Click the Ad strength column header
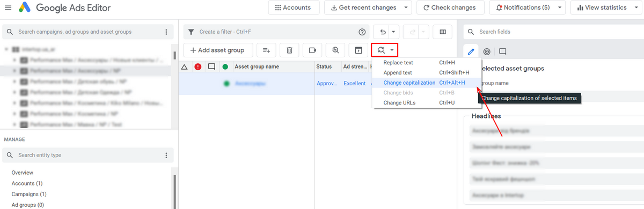The image size is (644, 209). pyautogui.click(x=355, y=67)
